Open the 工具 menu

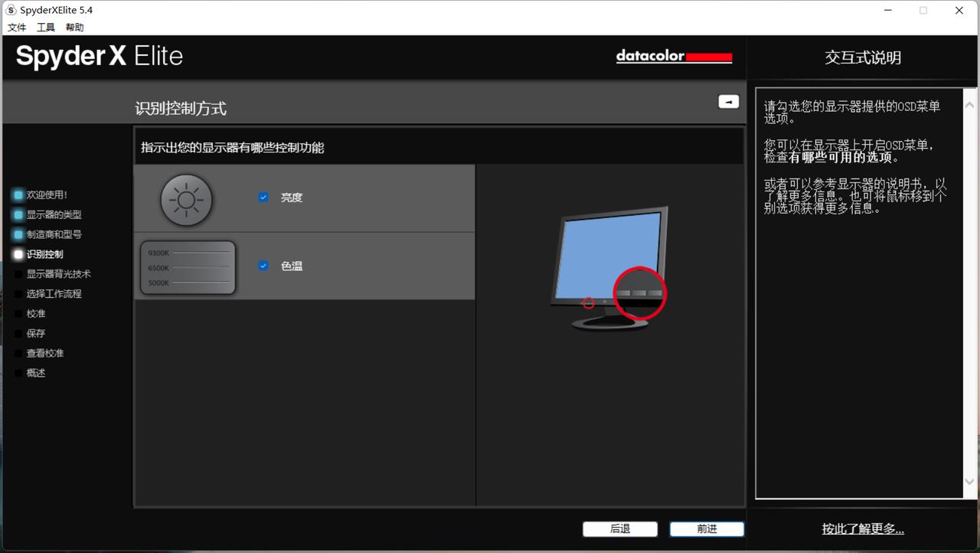46,28
